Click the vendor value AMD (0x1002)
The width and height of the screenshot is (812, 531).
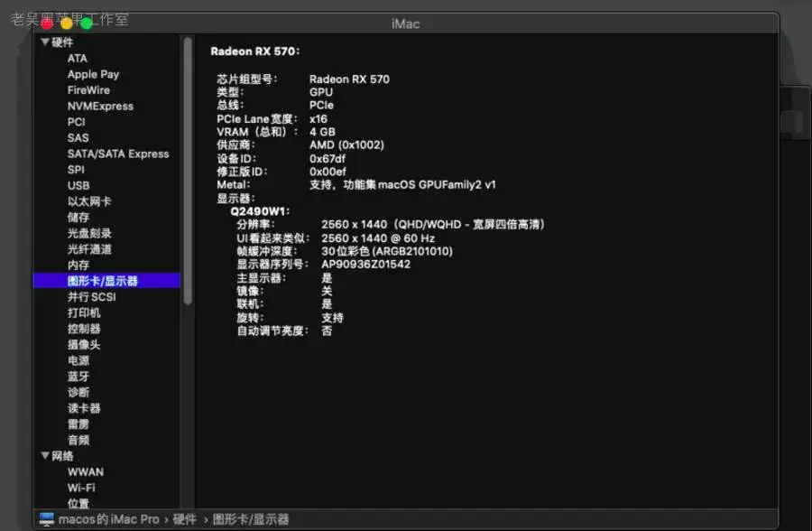(346, 145)
